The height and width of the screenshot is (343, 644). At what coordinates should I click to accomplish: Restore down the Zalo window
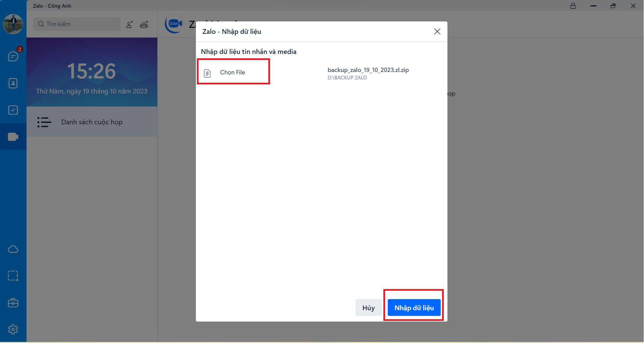tap(613, 6)
